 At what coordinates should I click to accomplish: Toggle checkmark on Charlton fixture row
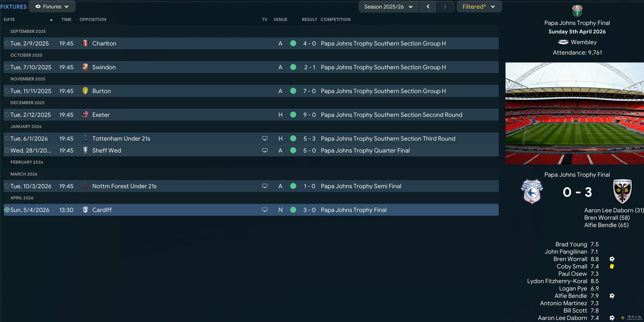click(x=7, y=43)
